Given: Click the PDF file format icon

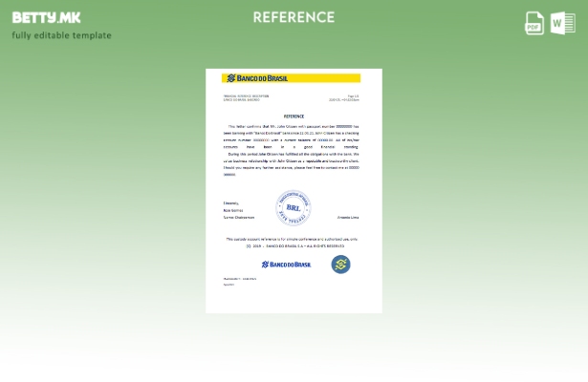Looking at the screenshot, I should pyautogui.click(x=534, y=23).
